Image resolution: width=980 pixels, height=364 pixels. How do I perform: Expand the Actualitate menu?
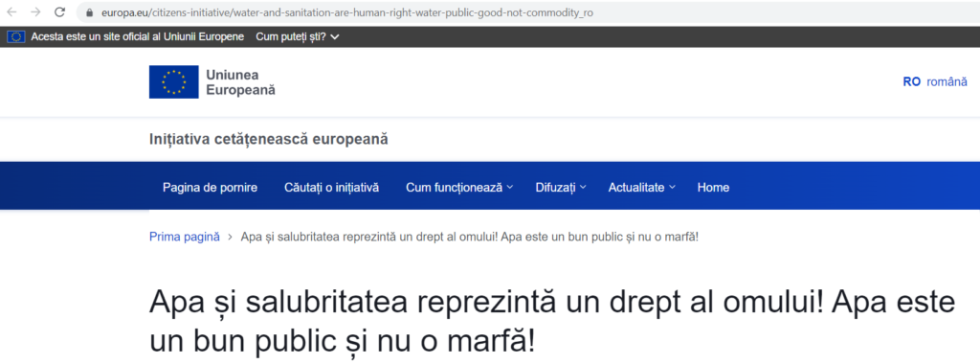[x=642, y=187]
